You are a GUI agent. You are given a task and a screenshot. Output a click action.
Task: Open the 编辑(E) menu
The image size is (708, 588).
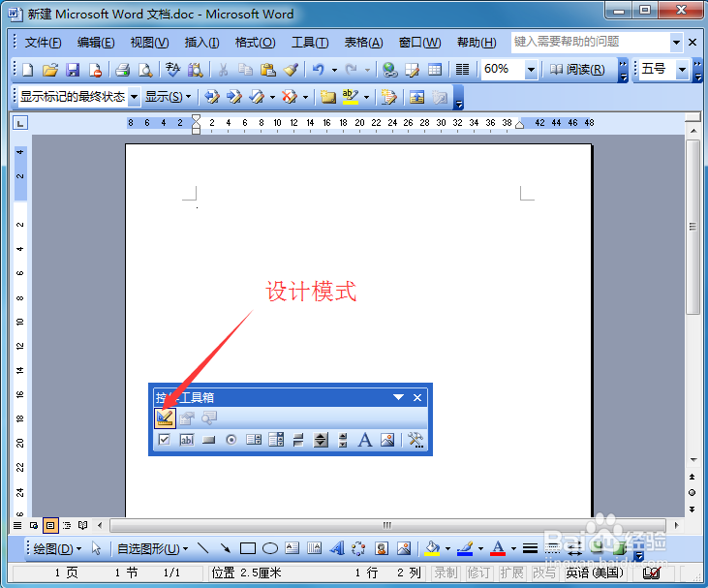coord(96,43)
